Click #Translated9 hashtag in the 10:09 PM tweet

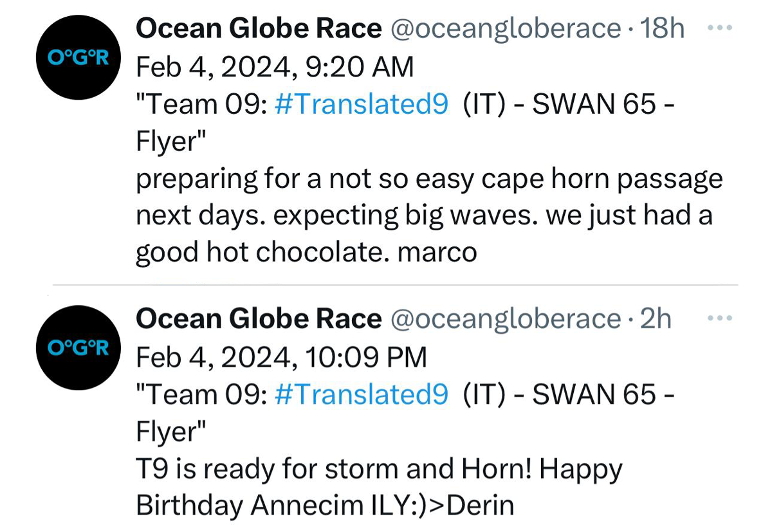(x=361, y=394)
